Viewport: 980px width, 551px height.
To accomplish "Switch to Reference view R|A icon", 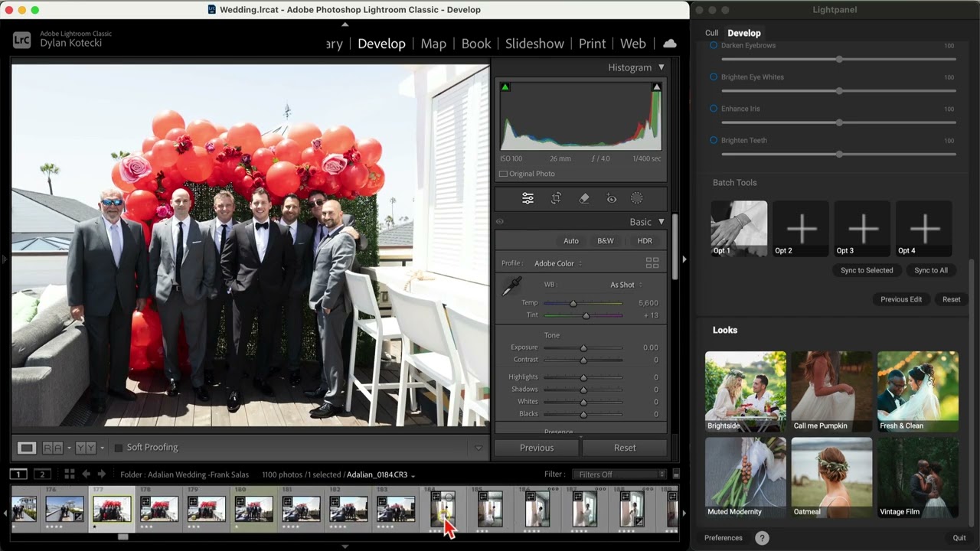I will tap(53, 448).
